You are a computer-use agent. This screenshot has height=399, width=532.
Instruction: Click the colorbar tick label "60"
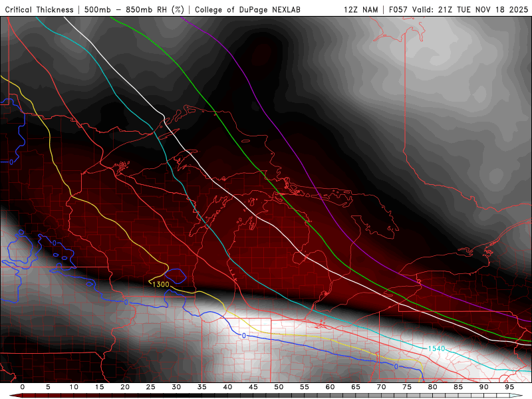tap(330, 387)
